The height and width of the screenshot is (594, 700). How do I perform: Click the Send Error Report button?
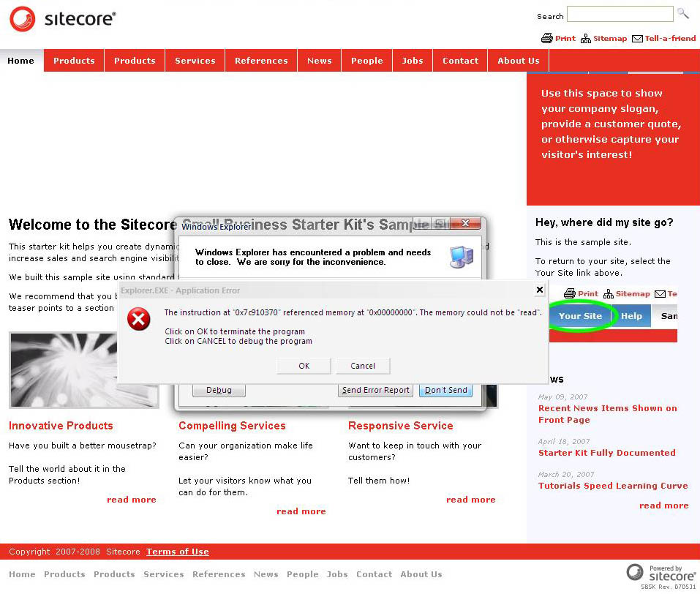coord(375,390)
